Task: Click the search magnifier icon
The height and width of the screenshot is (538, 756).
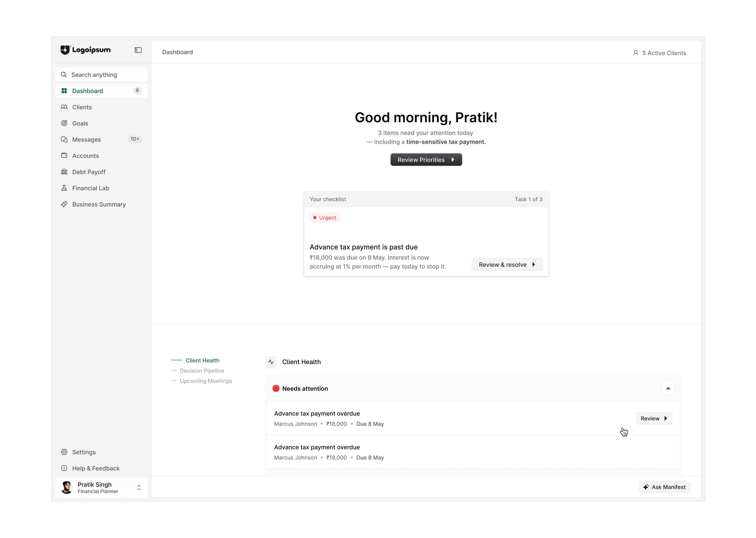Action: coord(64,75)
